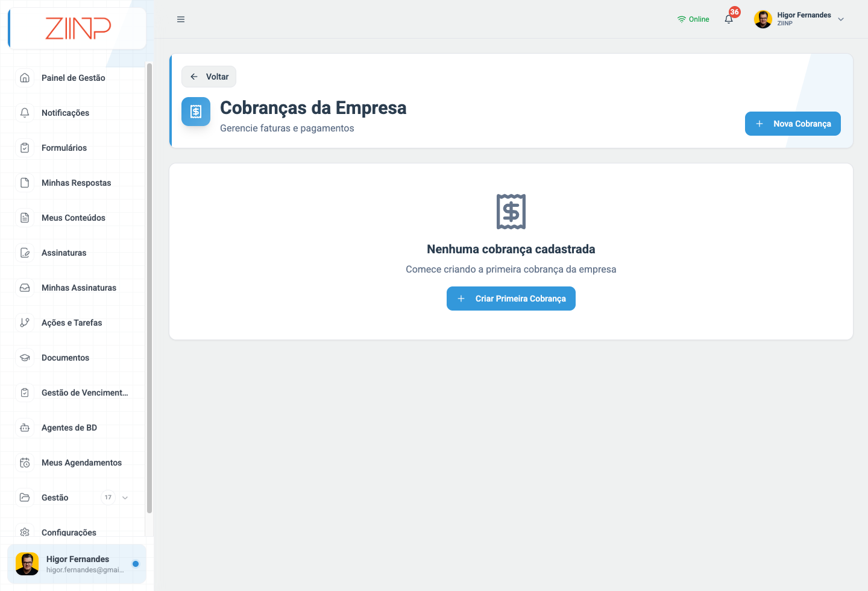868x591 pixels.
Task: Click the Assinaturas pen icon
Action: (25, 253)
